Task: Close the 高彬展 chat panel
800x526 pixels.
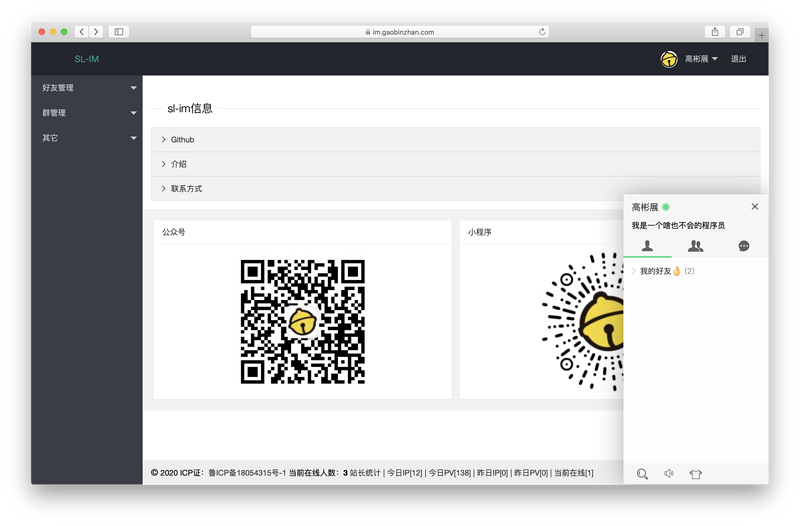Action: (x=755, y=207)
